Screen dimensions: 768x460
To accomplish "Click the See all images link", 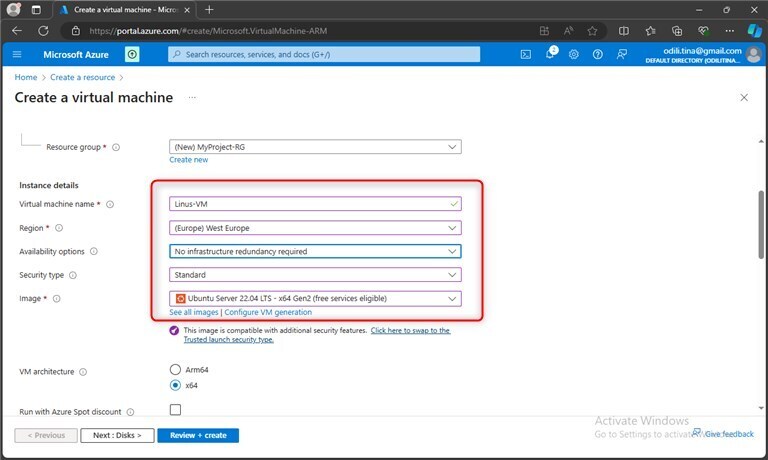I will [x=193, y=312].
